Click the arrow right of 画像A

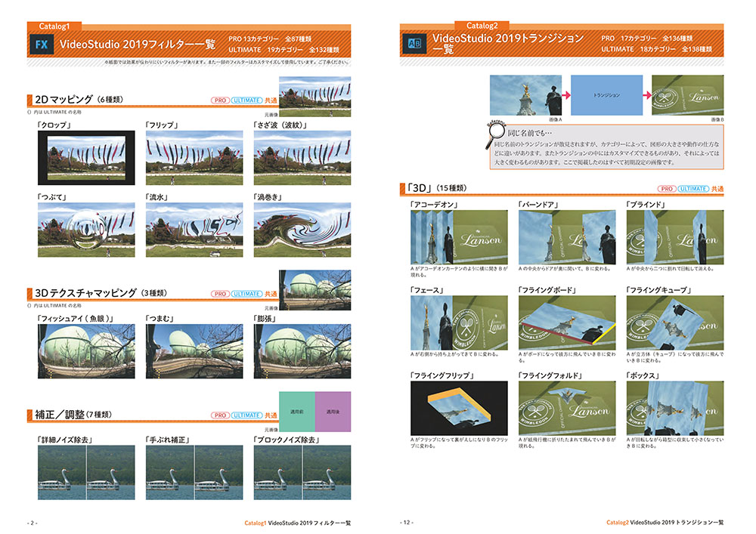pos(561,95)
